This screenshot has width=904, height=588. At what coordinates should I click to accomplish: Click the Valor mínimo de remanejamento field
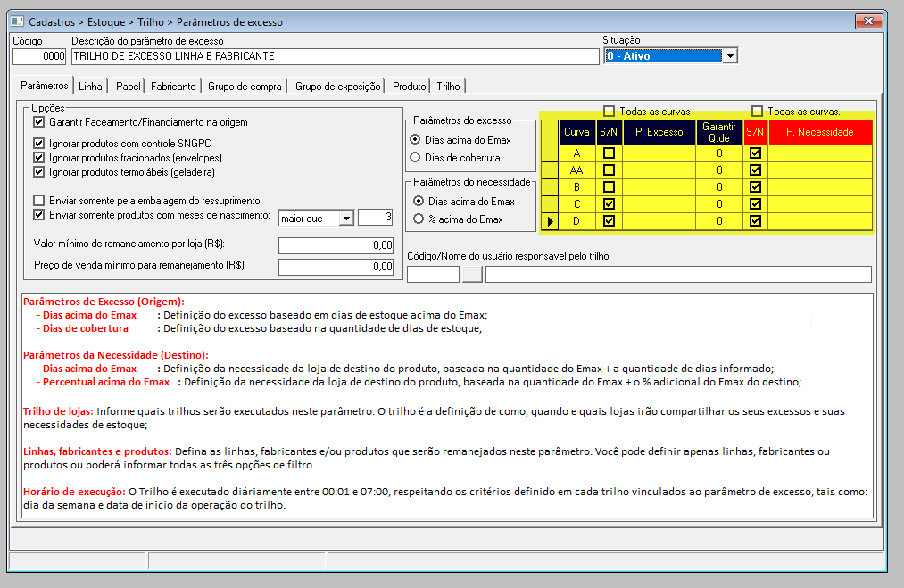336,245
